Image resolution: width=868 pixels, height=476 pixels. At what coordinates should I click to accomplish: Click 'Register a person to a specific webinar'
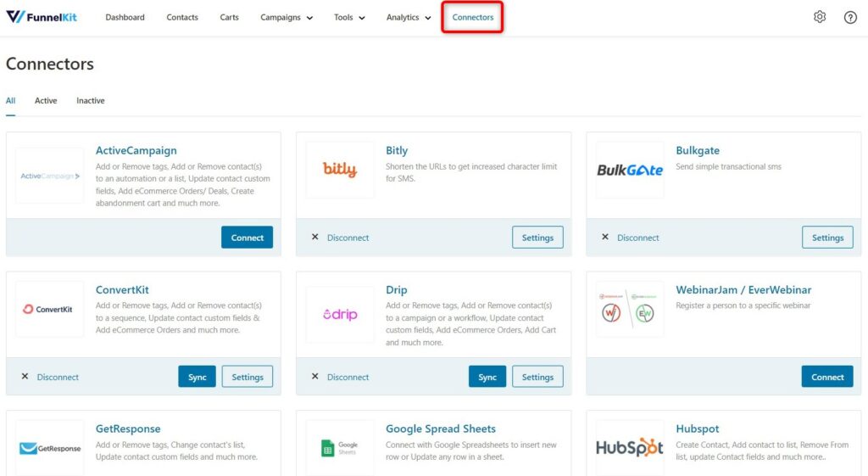coord(743,305)
